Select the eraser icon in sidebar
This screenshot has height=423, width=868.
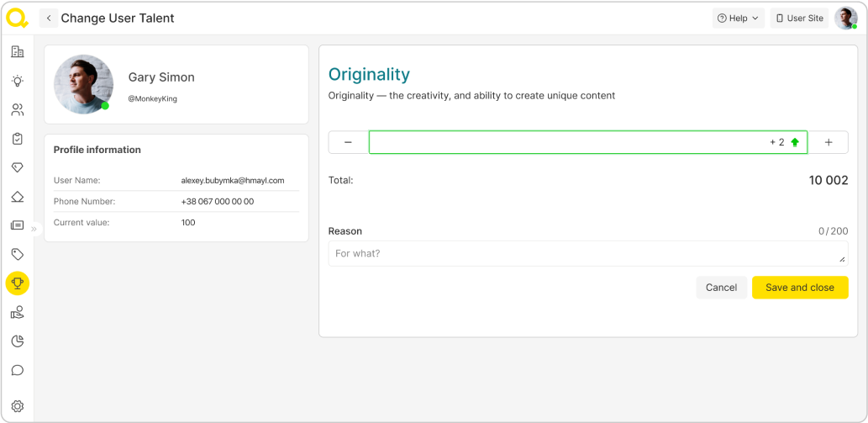click(17, 197)
